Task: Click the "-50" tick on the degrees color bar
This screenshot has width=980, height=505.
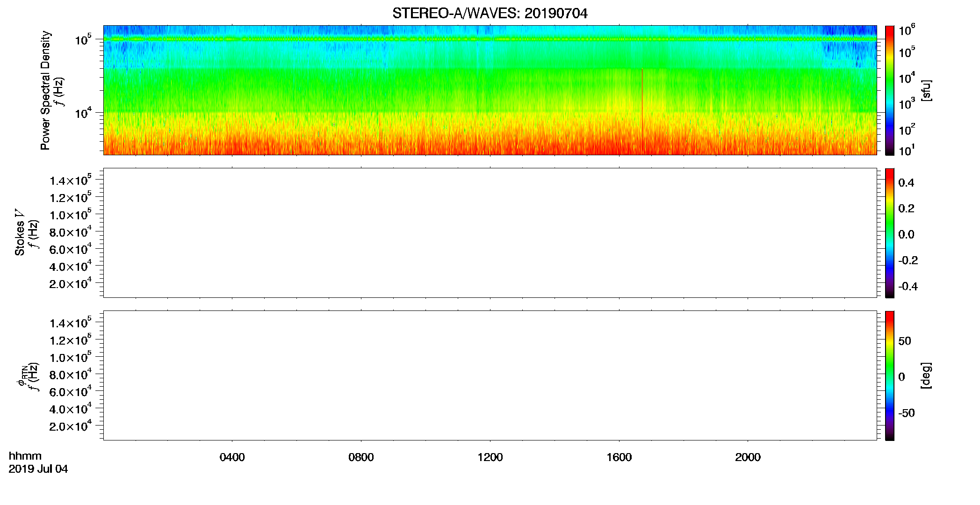Action: [x=907, y=413]
